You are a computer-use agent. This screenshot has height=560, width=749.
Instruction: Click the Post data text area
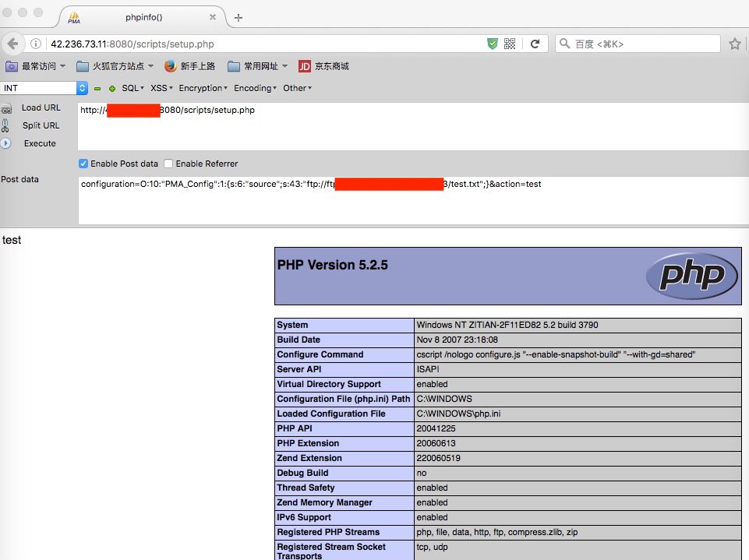click(x=413, y=200)
